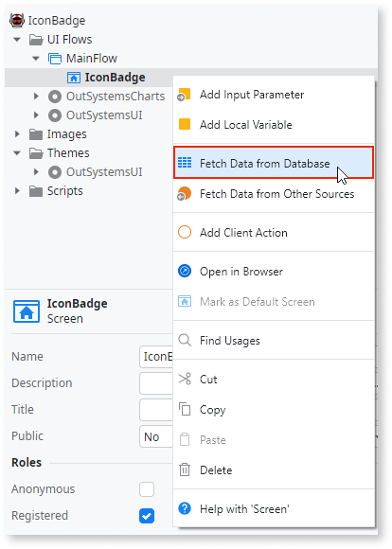Click the scissors Cut icon
The height and width of the screenshot is (549, 392).
pyautogui.click(x=185, y=379)
